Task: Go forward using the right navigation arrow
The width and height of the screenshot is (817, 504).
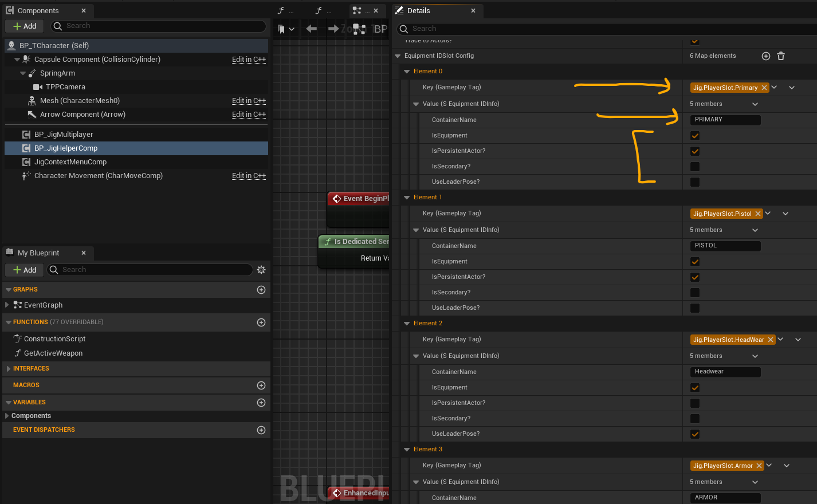Action: click(x=333, y=29)
